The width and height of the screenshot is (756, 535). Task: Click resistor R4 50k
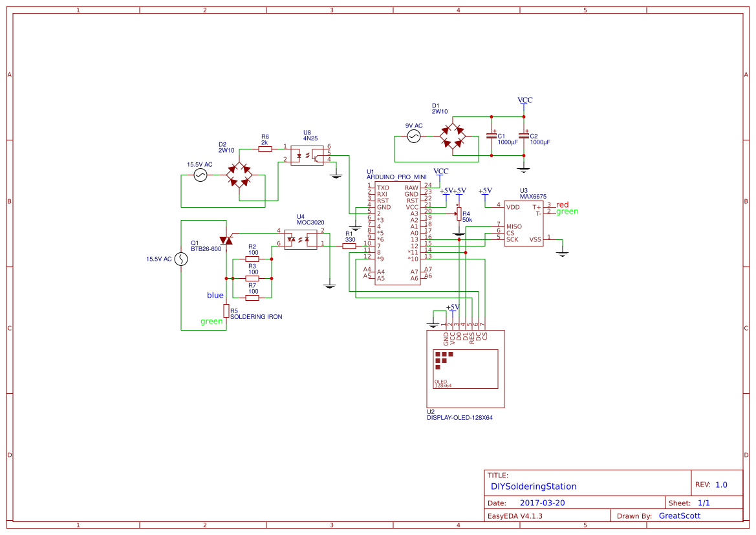[459, 214]
